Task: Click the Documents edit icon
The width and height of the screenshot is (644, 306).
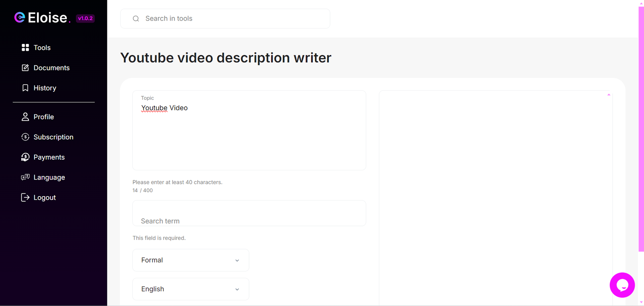Action: click(25, 68)
